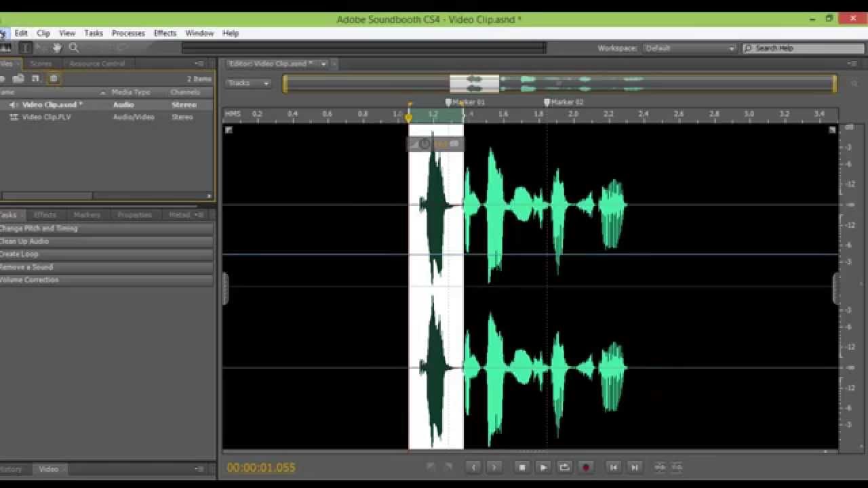
Task: Switch to the Video tab
Action: coord(48,469)
